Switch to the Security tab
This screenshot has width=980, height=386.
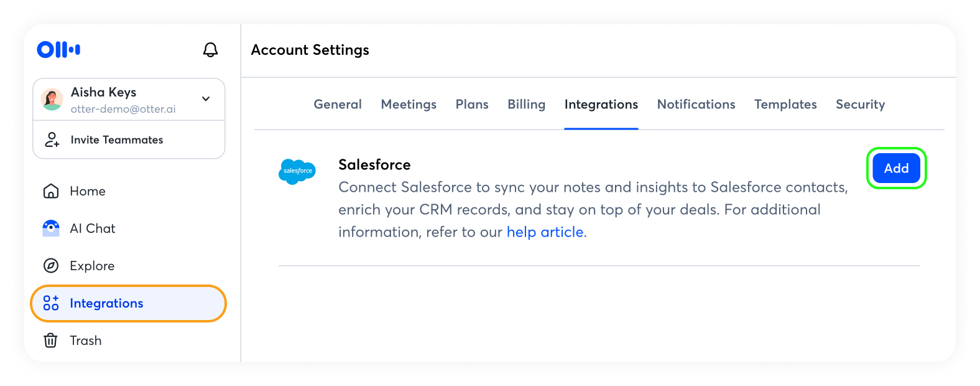pyautogui.click(x=861, y=105)
